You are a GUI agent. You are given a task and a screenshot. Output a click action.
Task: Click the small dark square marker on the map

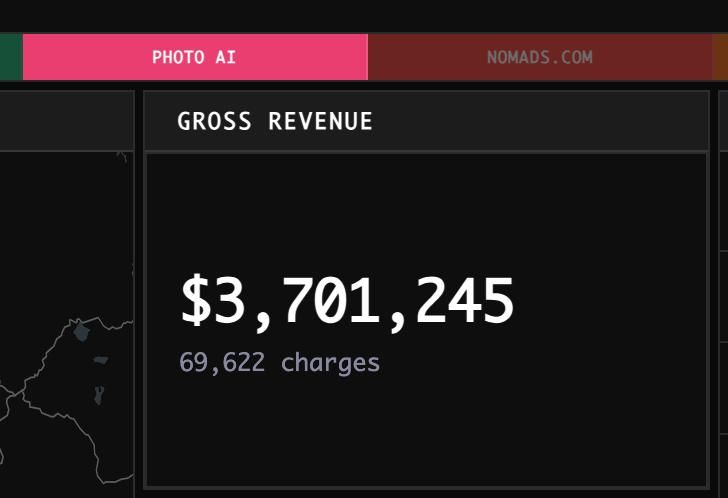[100, 360]
